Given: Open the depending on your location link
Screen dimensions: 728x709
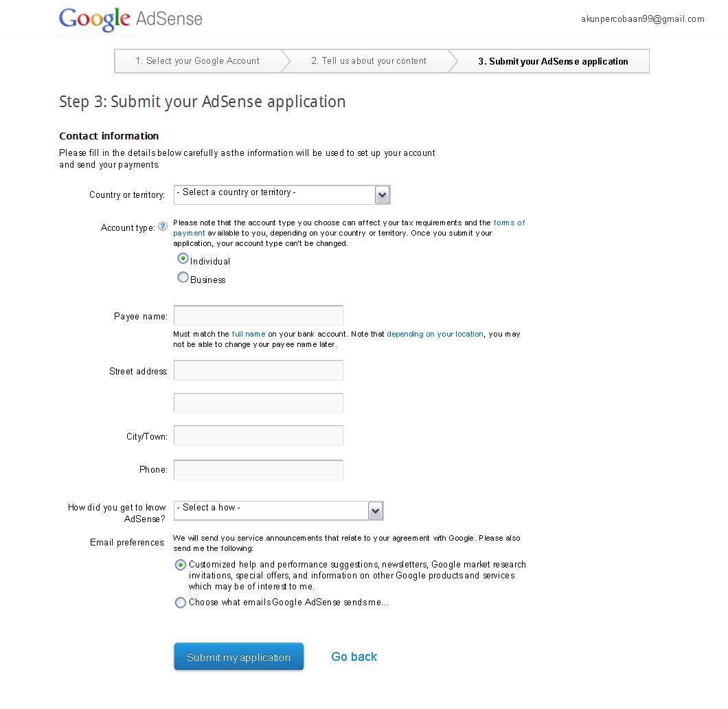Looking at the screenshot, I should click(x=435, y=335).
